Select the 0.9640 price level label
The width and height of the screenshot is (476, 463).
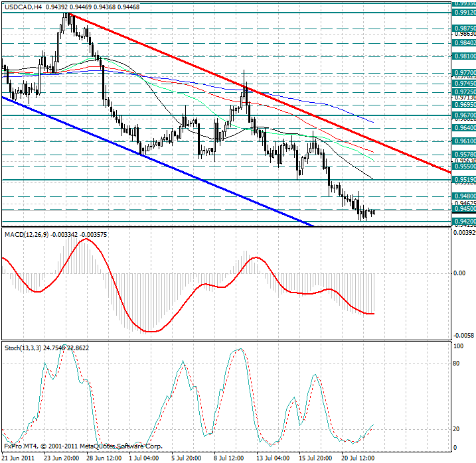pos(464,128)
